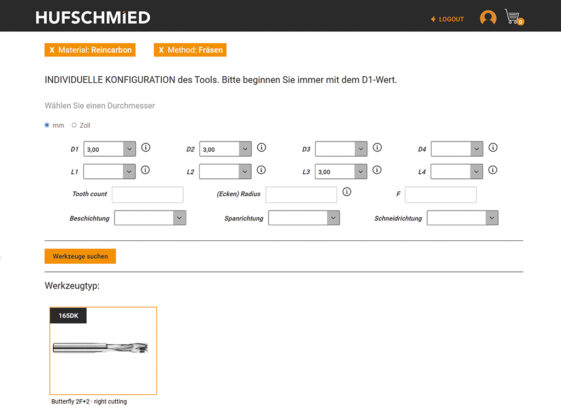
Task: Show info icon next to D1 field
Action: [x=146, y=147]
